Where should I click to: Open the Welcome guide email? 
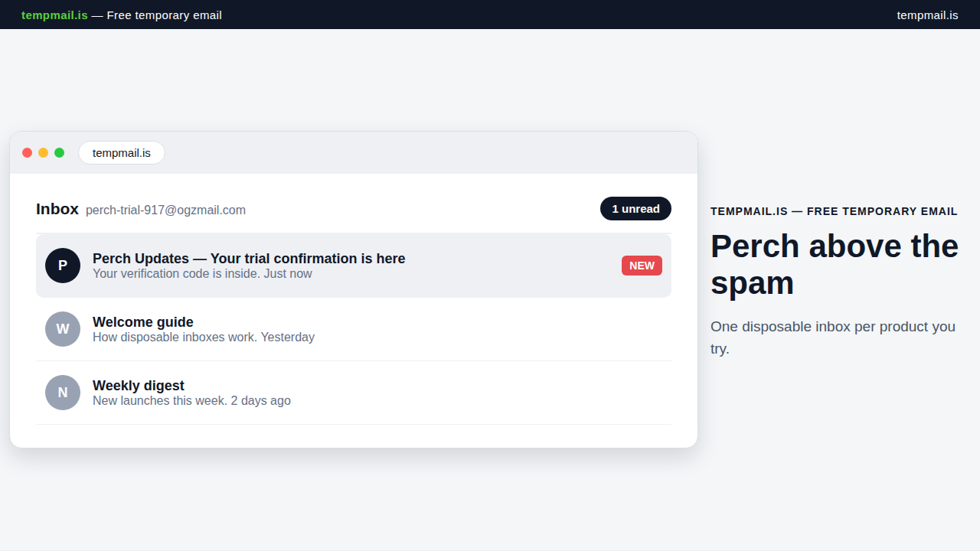[354, 329]
